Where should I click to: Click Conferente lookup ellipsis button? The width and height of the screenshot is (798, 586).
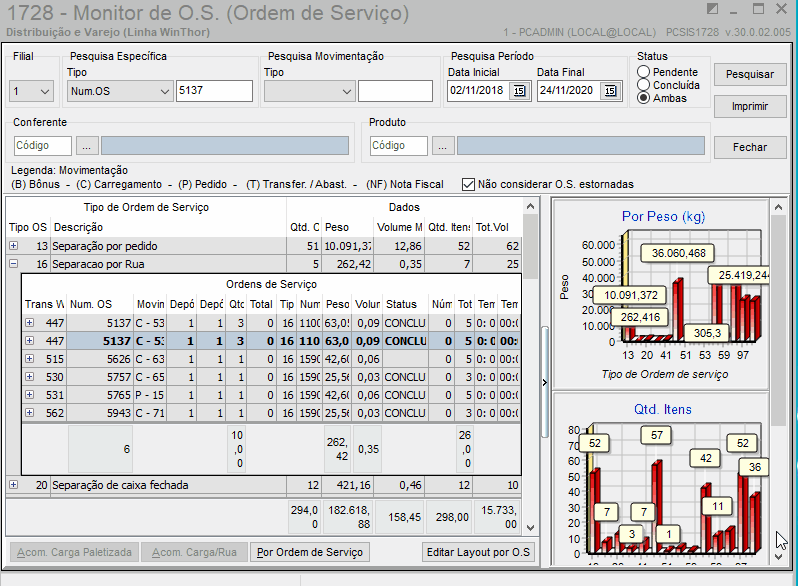click(x=87, y=146)
